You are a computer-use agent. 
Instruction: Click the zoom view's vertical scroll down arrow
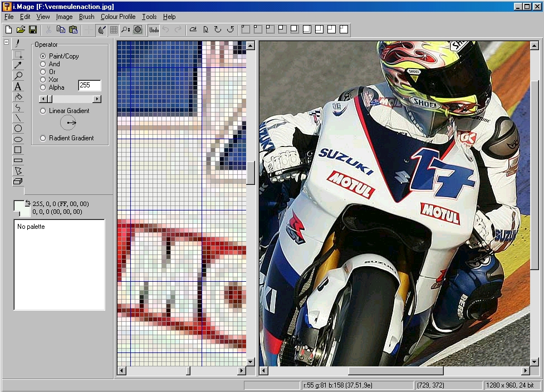(251, 362)
